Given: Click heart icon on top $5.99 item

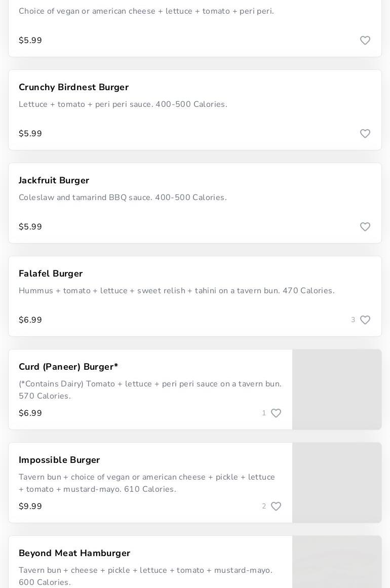Looking at the screenshot, I should 365,41.
